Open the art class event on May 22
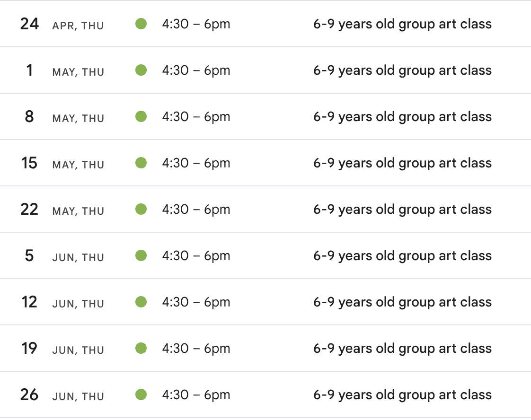This screenshot has height=420, width=531. pos(402,209)
